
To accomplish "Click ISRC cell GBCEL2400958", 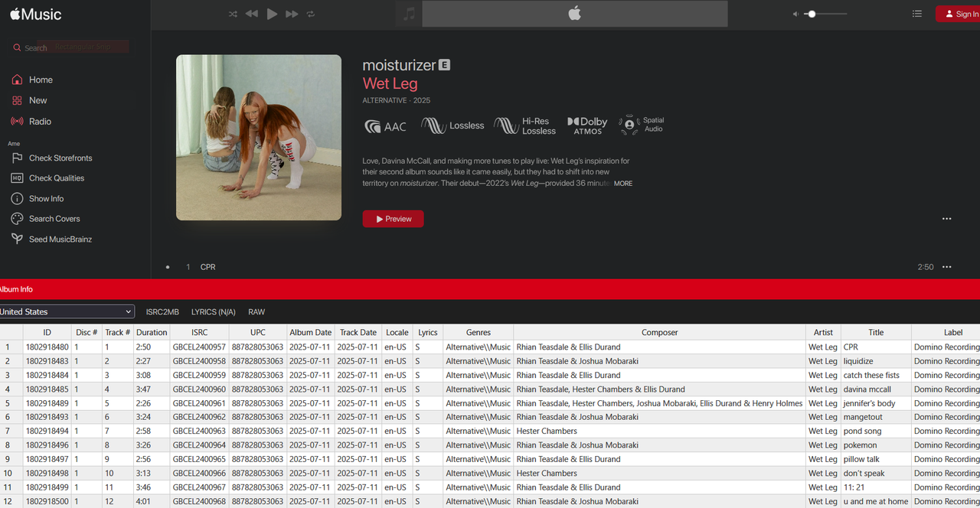I will [199, 361].
